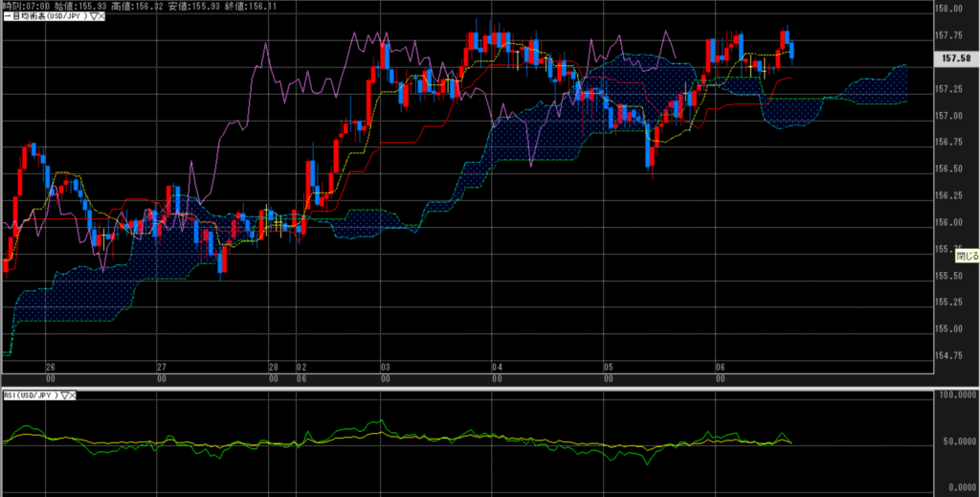Click the collapse dash before 一目均衡表
This screenshot has width=980, height=497.
point(5,18)
